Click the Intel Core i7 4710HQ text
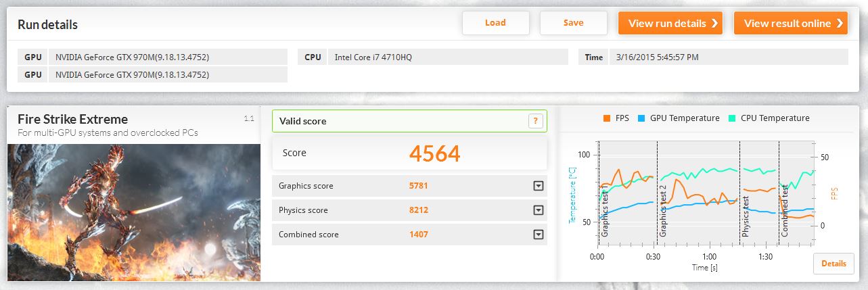868x290 pixels. point(373,57)
